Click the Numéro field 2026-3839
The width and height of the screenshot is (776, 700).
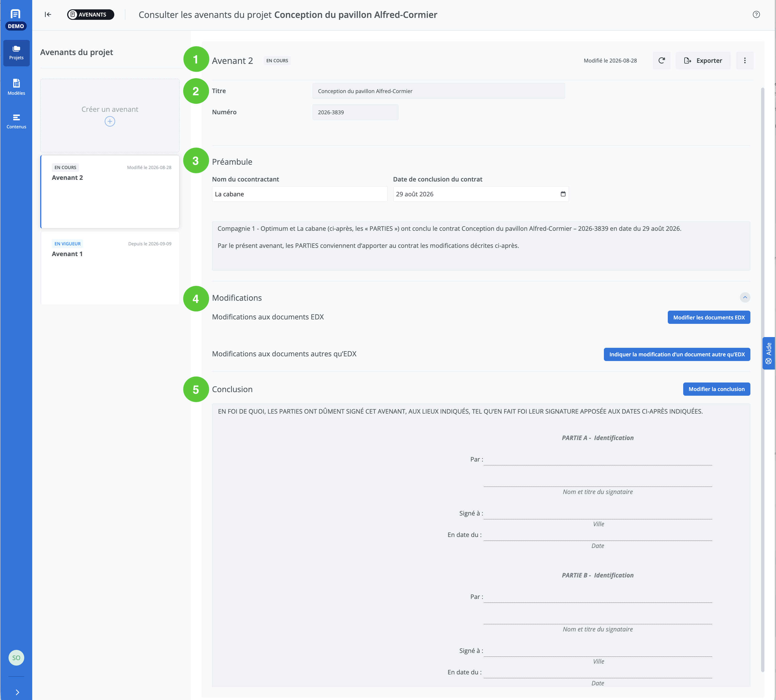(x=355, y=112)
